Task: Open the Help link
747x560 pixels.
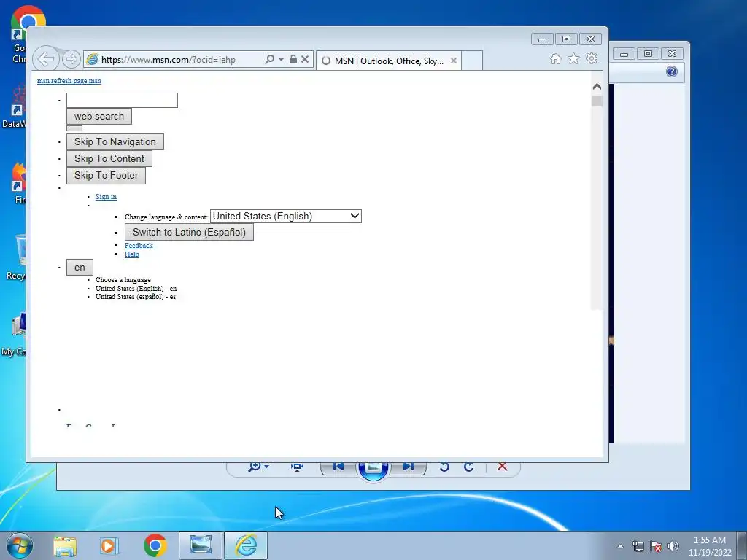Action: [x=132, y=254]
